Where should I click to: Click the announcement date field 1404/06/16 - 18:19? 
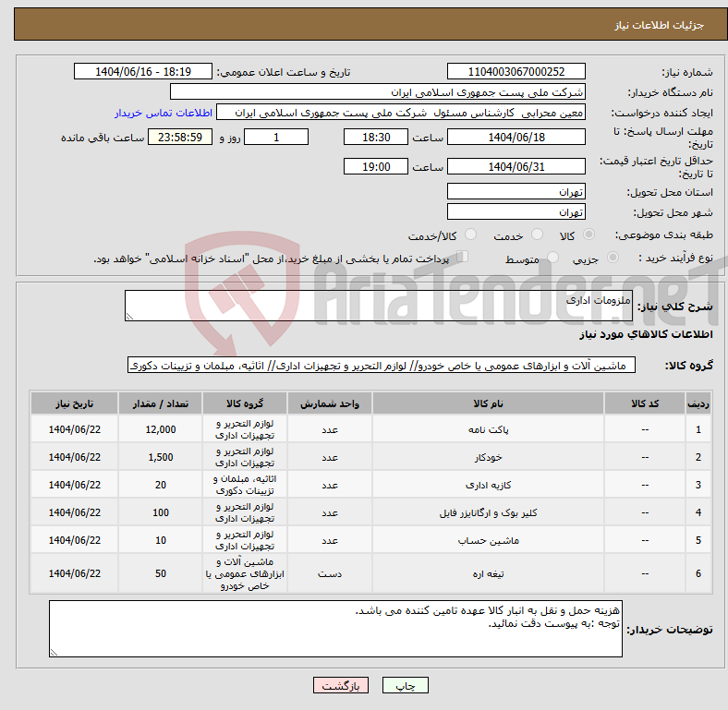tap(143, 72)
